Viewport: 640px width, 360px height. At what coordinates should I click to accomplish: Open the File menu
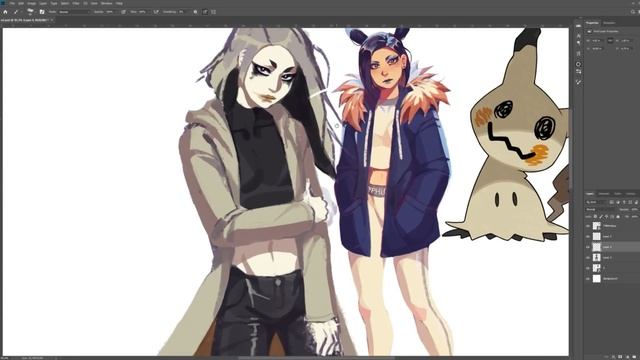pyautogui.click(x=12, y=3)
